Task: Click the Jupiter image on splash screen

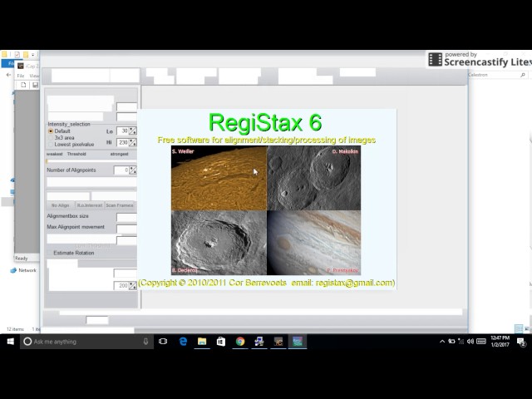Action: point(314,243)
